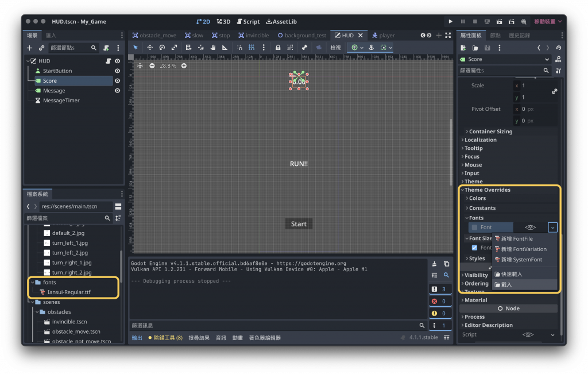Link Scale x and y values

point(554,91)
